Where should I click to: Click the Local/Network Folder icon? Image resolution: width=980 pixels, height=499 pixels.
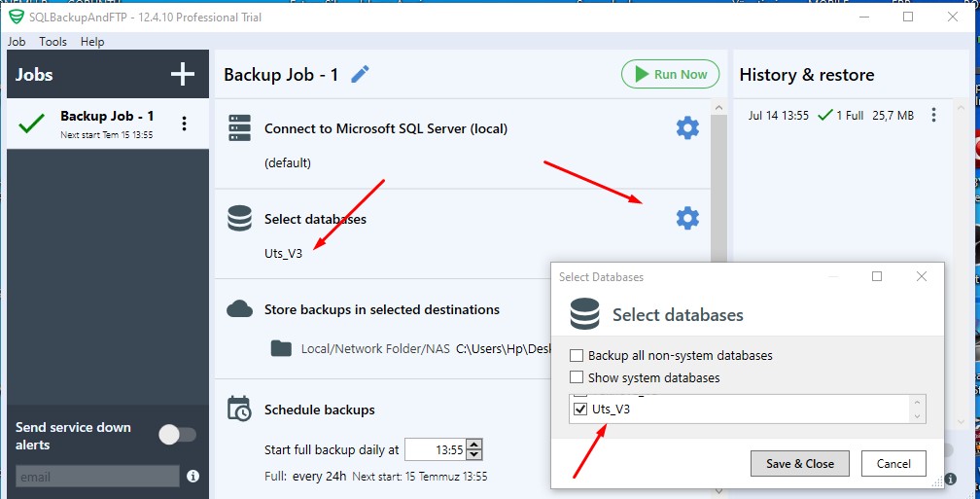(281, 348)
